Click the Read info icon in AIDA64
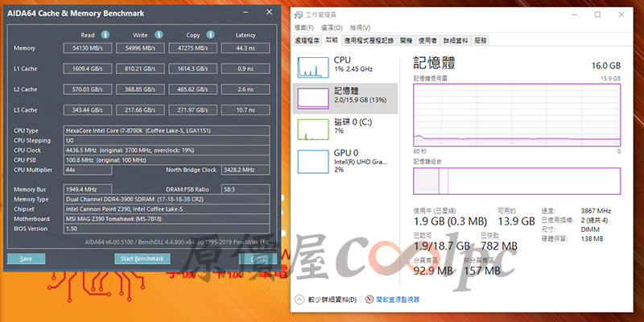This screenshot has height=322, width=644. [105, 35]
